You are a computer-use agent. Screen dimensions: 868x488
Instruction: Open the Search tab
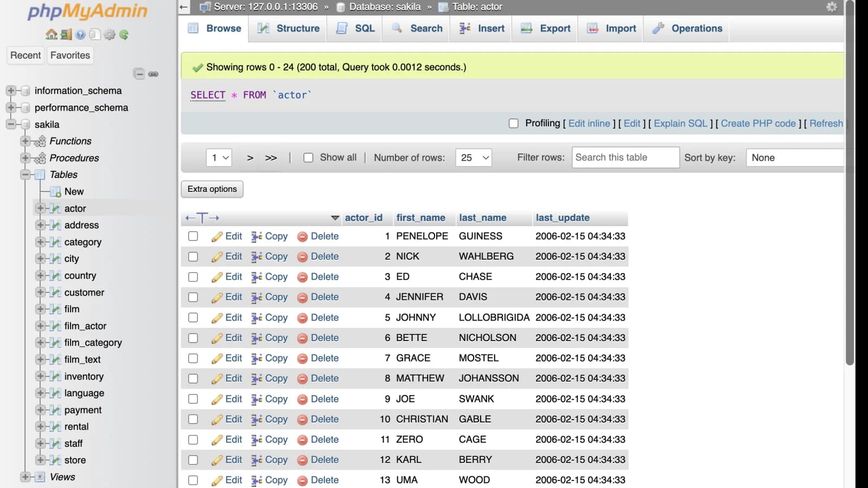tap(417, 29)
